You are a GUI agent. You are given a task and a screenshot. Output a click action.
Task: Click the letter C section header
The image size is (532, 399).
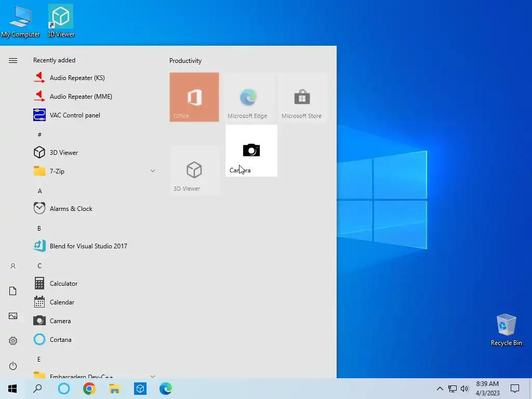click(x=39, y=265)
